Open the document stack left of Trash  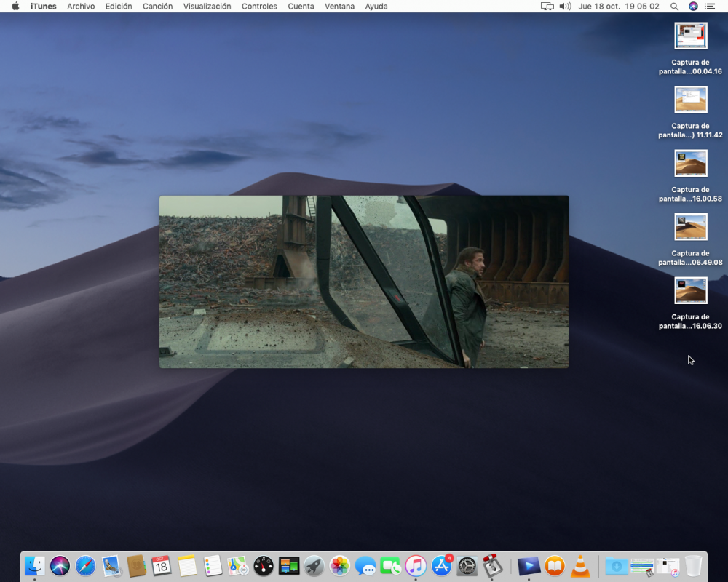pos(668,566)
